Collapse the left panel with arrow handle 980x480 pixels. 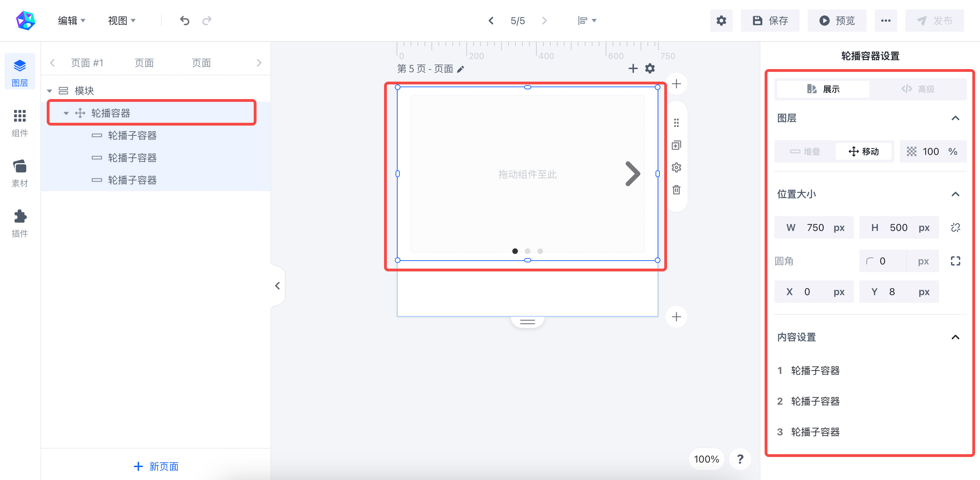tap(277, 286)
